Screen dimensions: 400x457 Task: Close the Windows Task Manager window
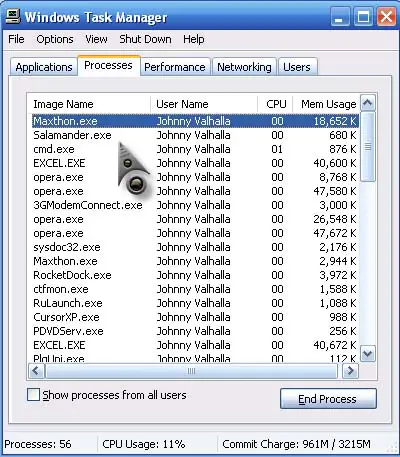(386, 17)
